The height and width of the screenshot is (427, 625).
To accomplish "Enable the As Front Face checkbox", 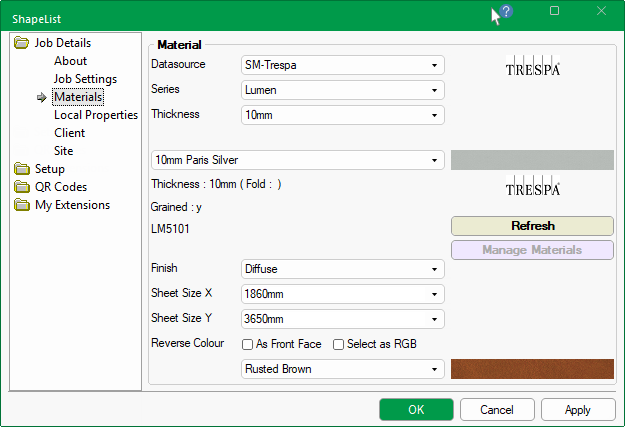I will 248,344.
